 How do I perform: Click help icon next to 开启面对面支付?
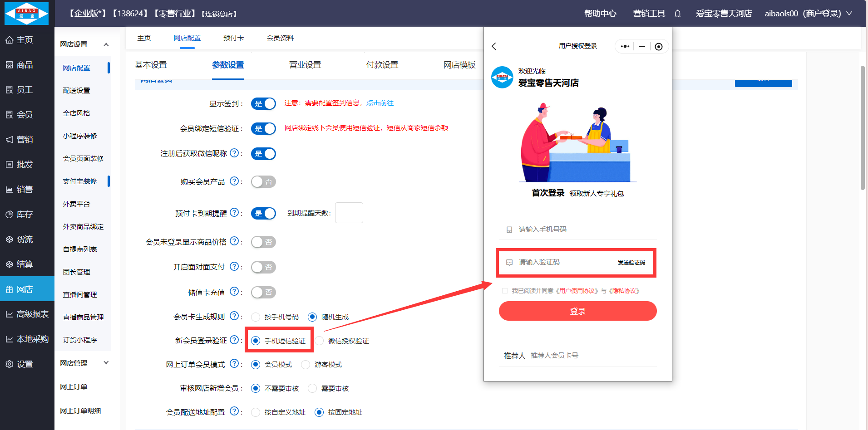pyautogui.click(x=234, y=266)
